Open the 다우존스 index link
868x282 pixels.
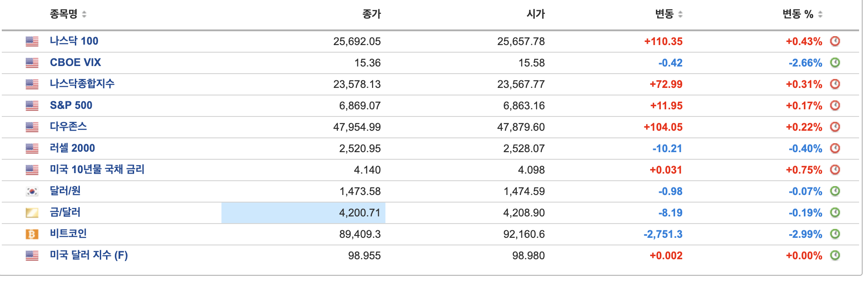tap(68, 127)
